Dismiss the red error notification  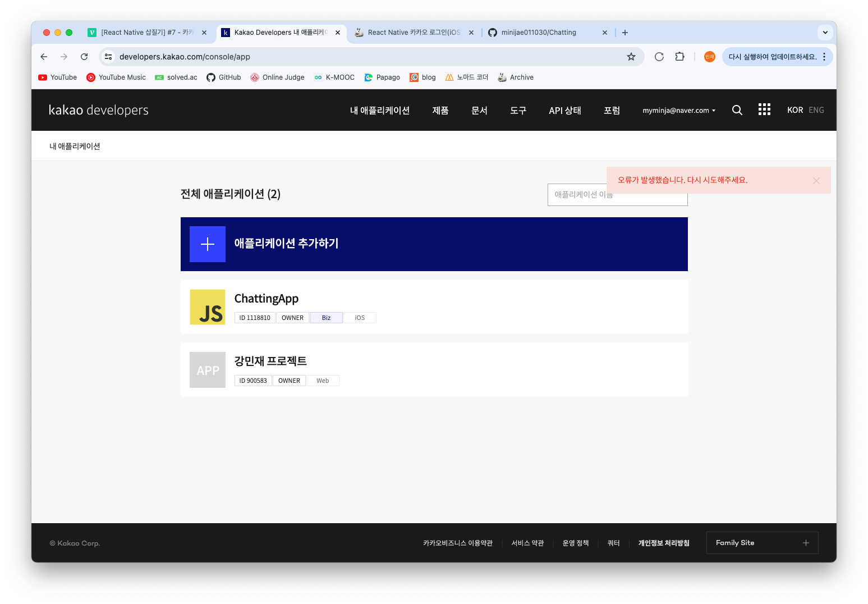coord(816,181)
